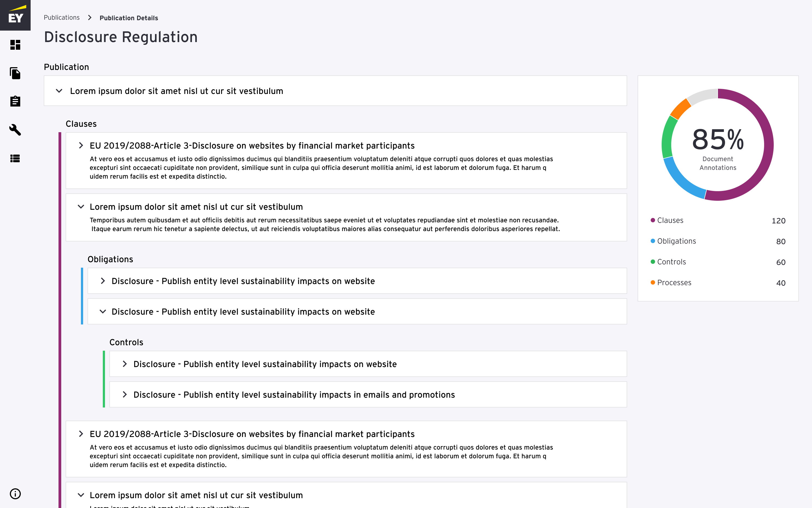Expand the first obligation Disclosure item

(103, 281)
